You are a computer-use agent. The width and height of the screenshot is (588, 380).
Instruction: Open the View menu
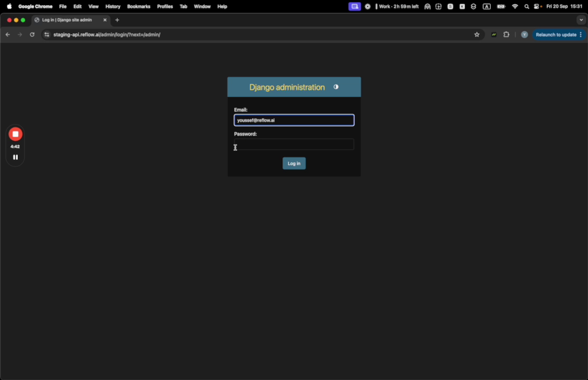point(93,6)
